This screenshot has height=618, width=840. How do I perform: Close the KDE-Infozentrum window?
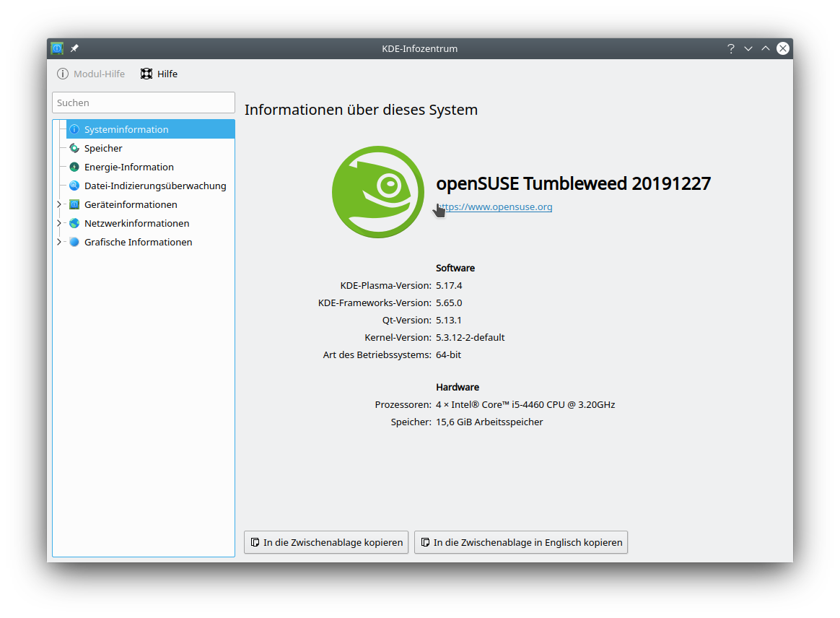pos(783,48)
